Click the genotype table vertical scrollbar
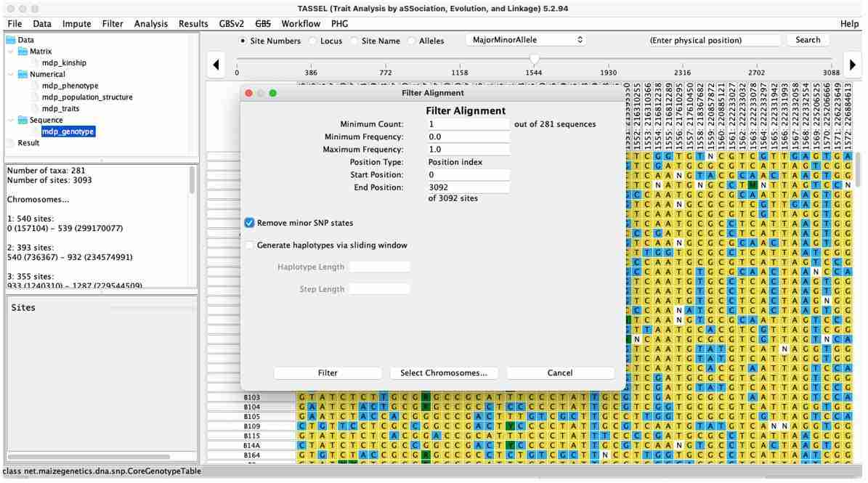This screenshot has height=483, width=868. coord(858,169)
